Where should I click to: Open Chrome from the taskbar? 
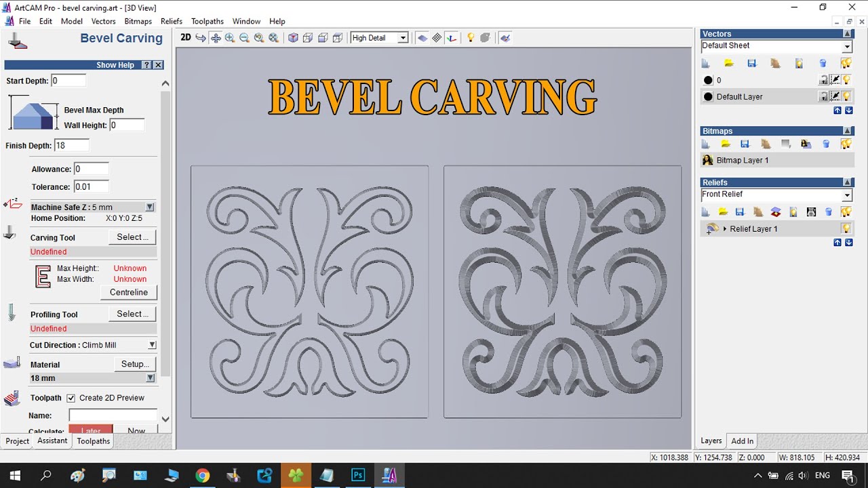point(202,475)
